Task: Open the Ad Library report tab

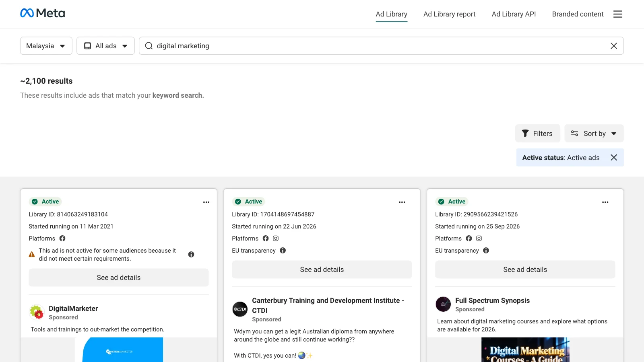Action: (450, 14)
